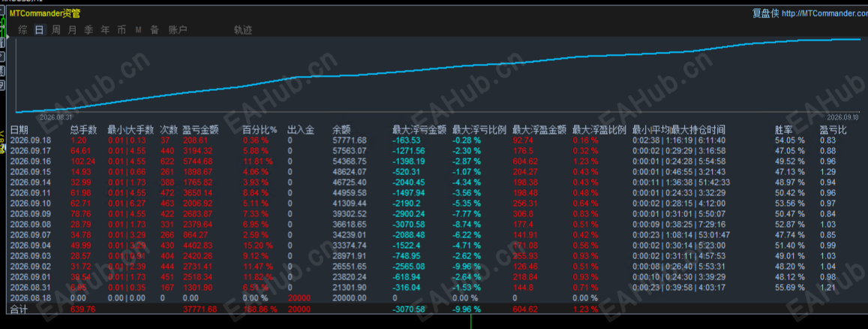Select the 2026.09.07 date cell
Viewport: 868px width, 329px height.
[31, 234]
